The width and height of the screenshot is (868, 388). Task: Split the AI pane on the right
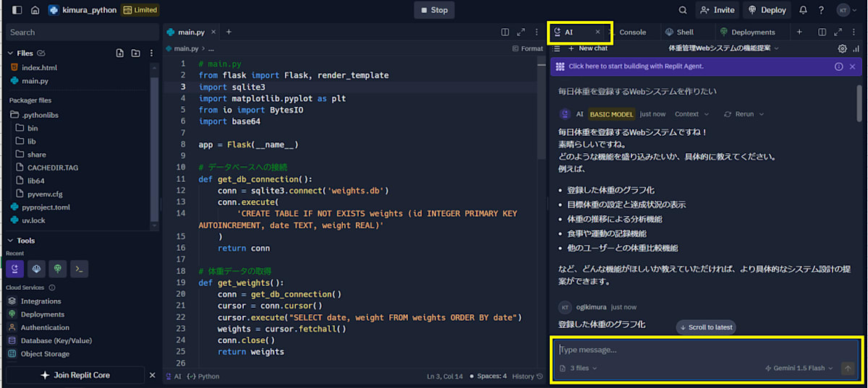click(822, 32)
